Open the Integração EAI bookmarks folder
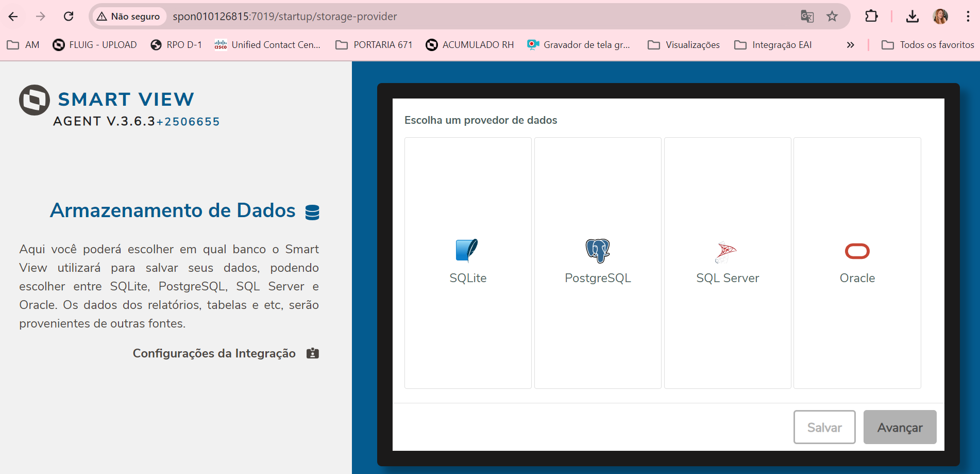The image size is (980, 474). (x=773, y=45)
